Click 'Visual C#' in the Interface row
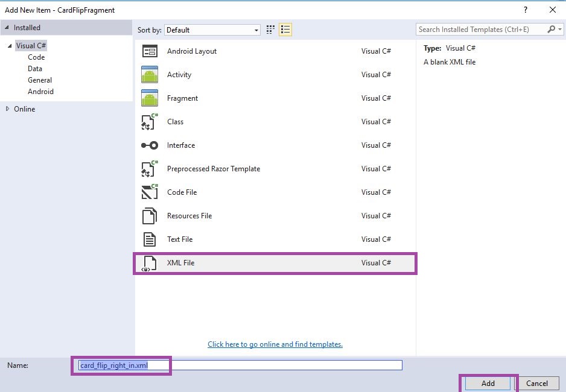 [x=376, y=145]
